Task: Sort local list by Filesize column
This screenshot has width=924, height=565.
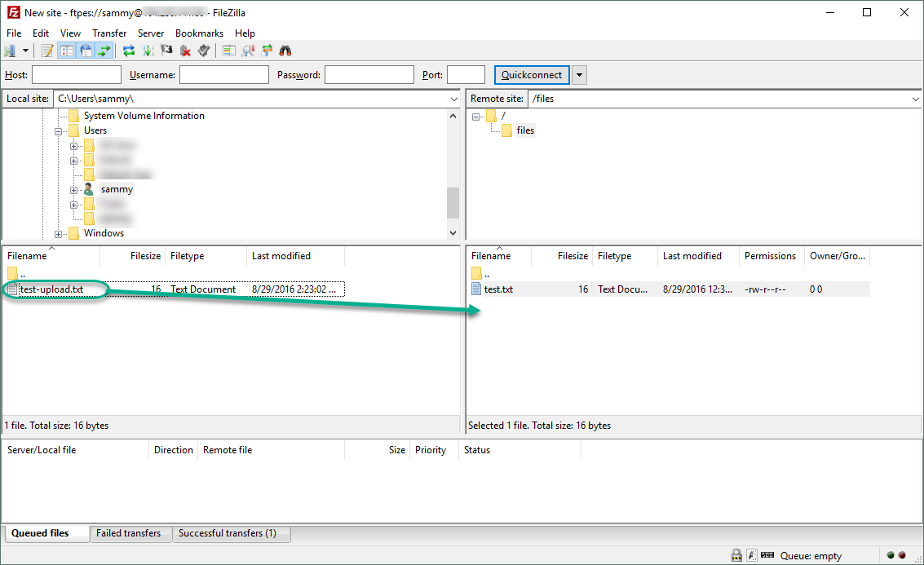Action: (133, 256)
